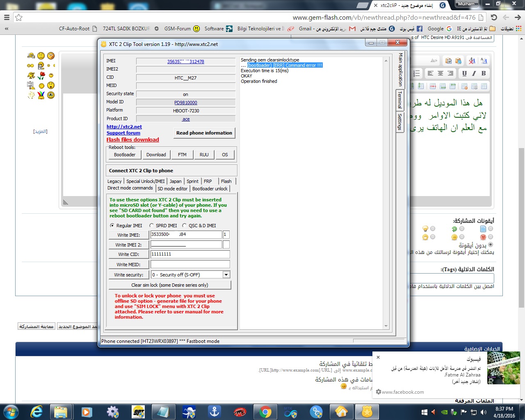Click the 'معاينة المشاركة' preview button
The height and width of the screenshot is (420, 525).
pos(37,326)
